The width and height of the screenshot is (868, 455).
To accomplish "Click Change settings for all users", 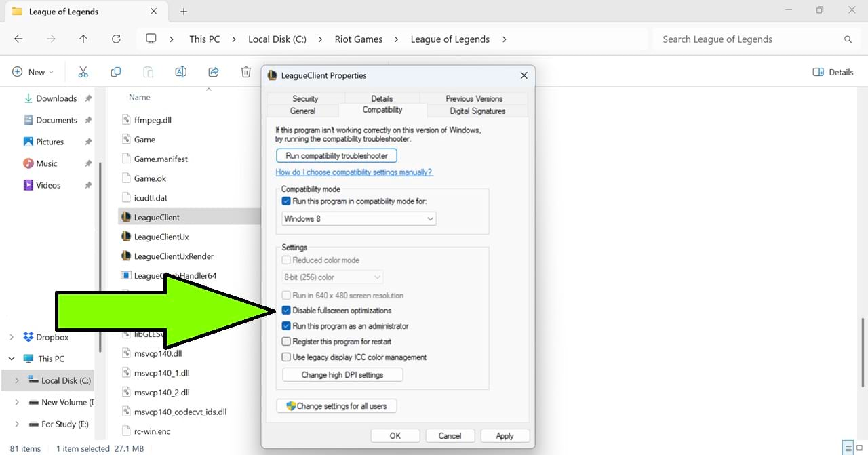I will [x=336, y=406].
